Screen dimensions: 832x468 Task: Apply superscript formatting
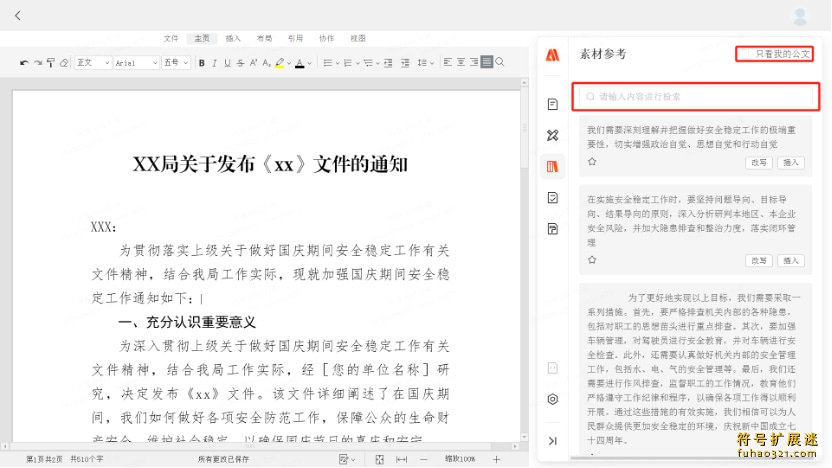(x=254, y=63)
